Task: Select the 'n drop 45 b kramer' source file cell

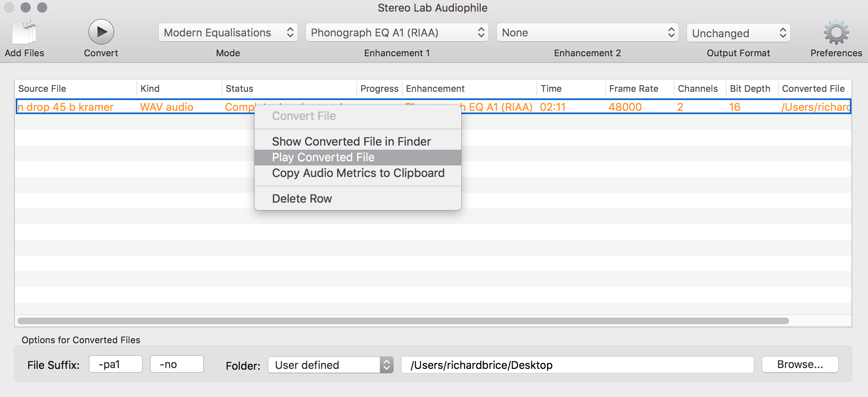Action: coord(65,107)
